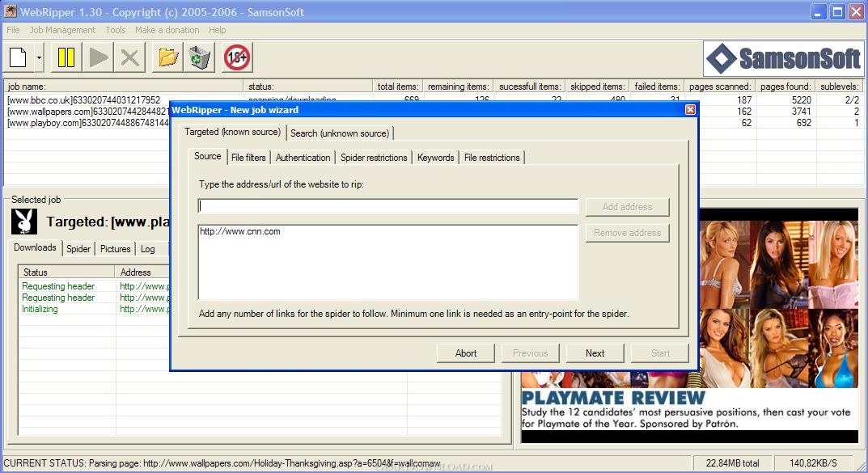Click the CURRENT STATUS parsing page text

[222, 463]
